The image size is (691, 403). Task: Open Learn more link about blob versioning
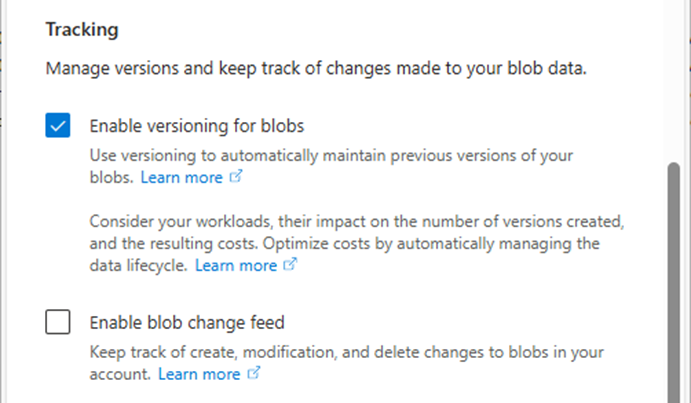coord(181,178)
